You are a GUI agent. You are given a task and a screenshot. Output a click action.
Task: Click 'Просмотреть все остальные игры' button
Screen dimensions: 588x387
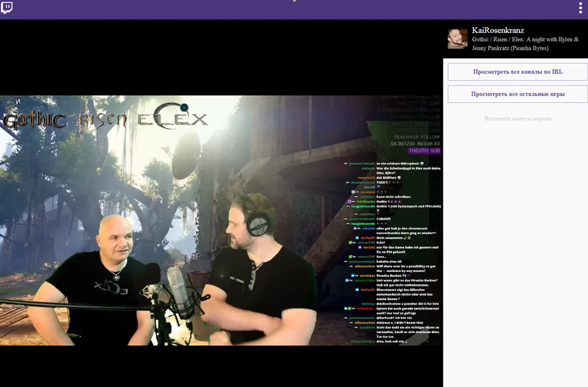(x=517, y=94)
